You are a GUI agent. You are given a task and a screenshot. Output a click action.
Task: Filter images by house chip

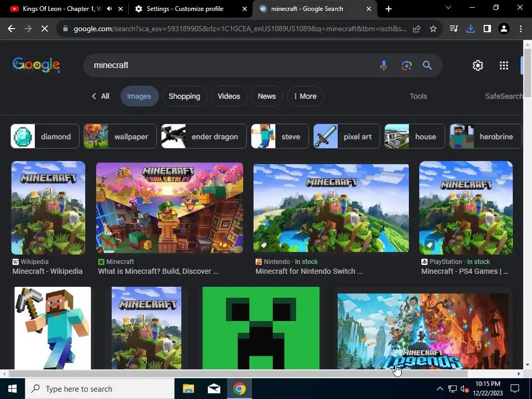tap(414, 137)
